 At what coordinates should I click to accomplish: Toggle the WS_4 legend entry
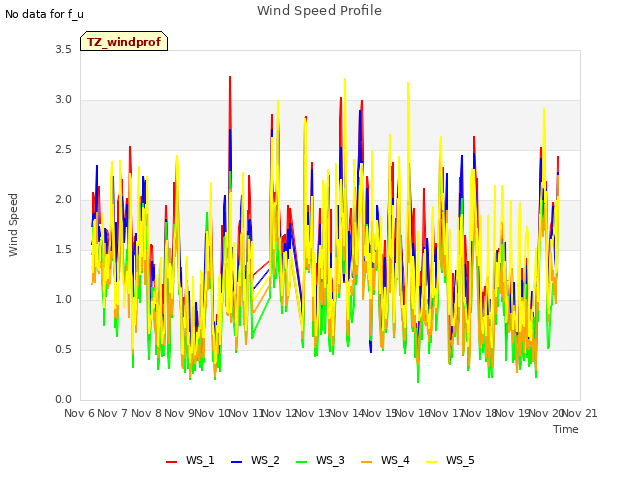click(x=385, y=461)
